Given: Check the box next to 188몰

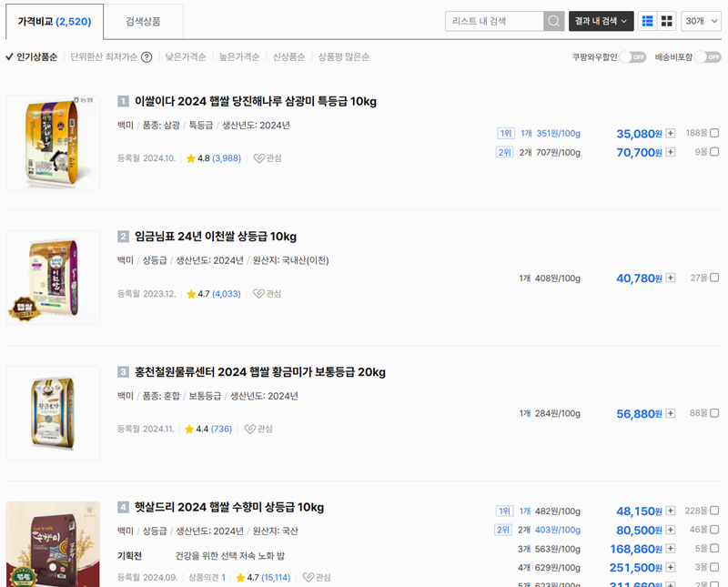Looking at the screenshot, I should [x=714, y=133].
